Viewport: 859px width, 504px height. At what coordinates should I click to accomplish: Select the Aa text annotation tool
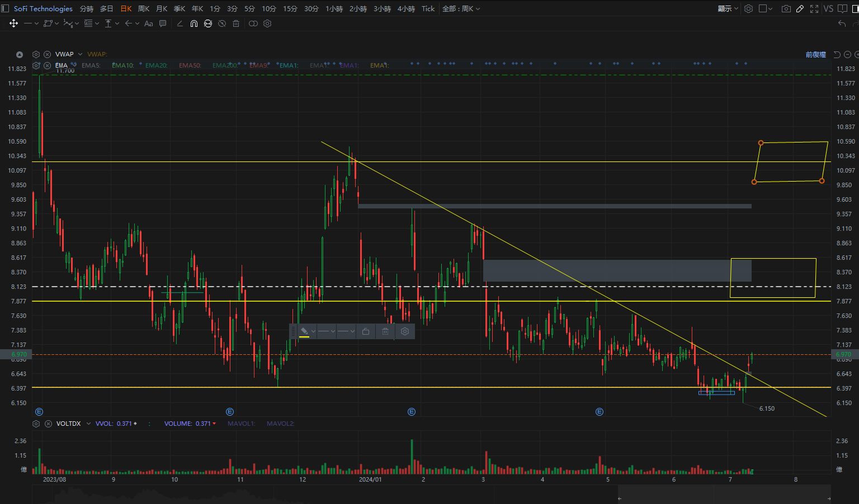148,23
